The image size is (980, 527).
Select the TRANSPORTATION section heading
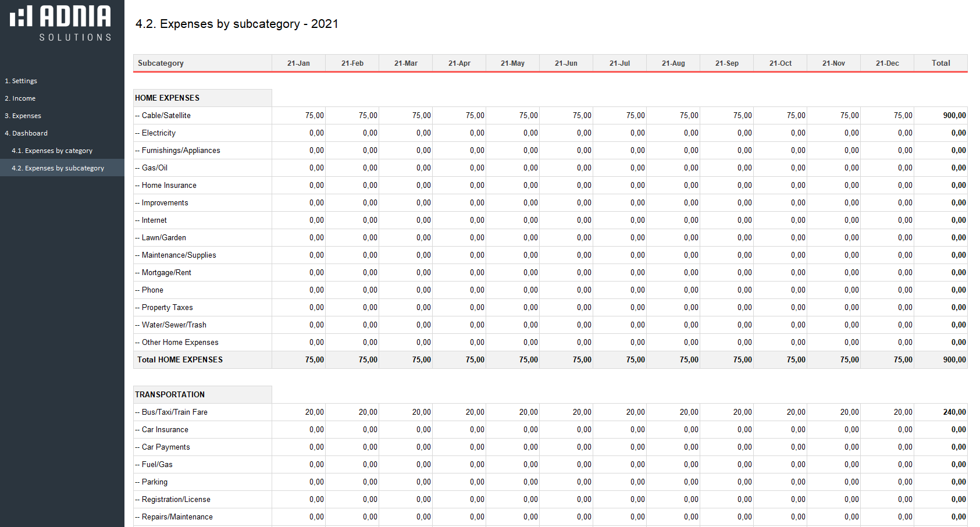[x=170, y=394]
